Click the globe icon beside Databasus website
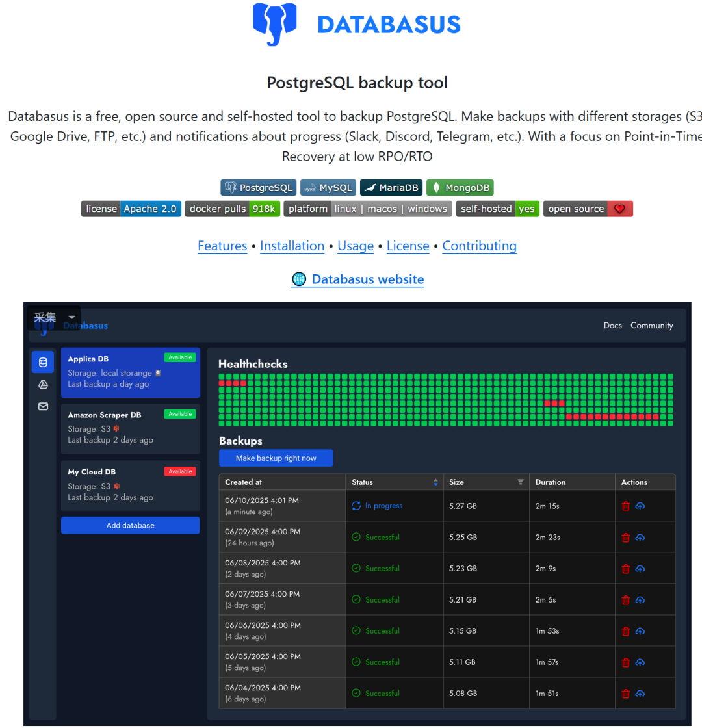This screenshot has height=728, width=702. tap(299, 279)
